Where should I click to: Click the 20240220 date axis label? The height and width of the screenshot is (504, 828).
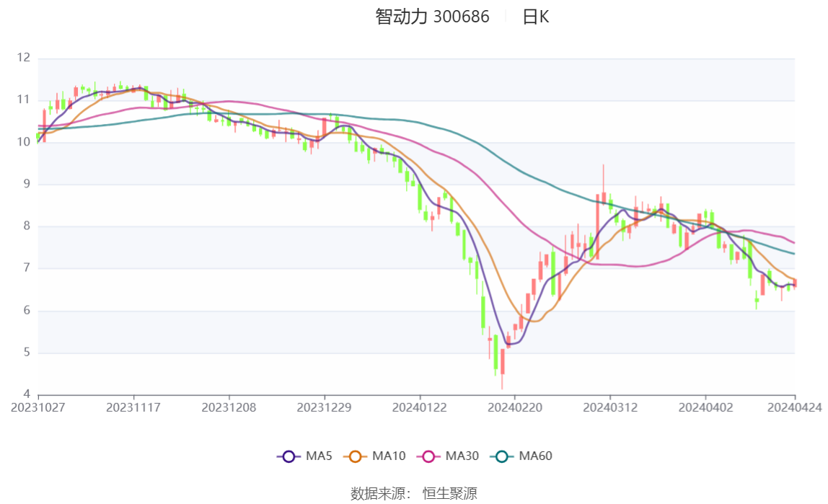tap(515, 407)
